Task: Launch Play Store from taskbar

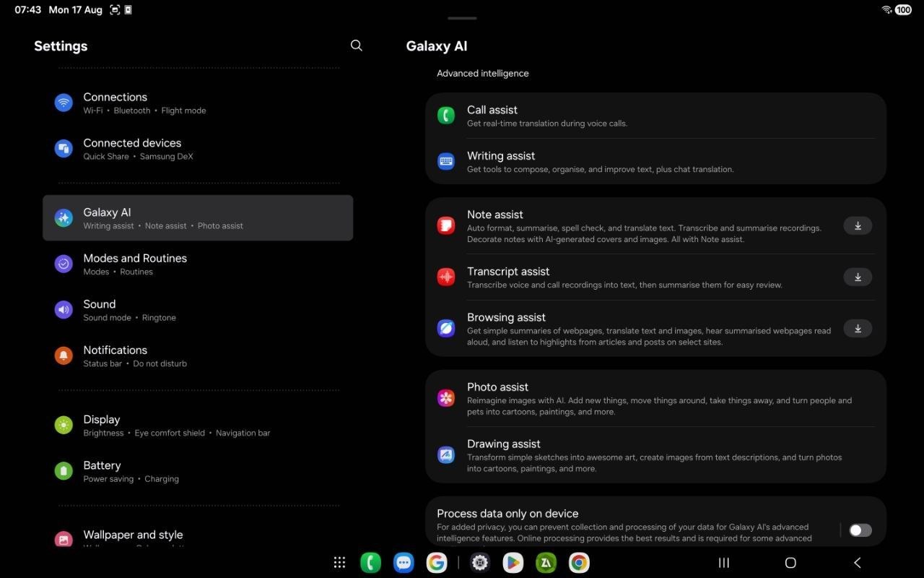Action: (513, 562)
